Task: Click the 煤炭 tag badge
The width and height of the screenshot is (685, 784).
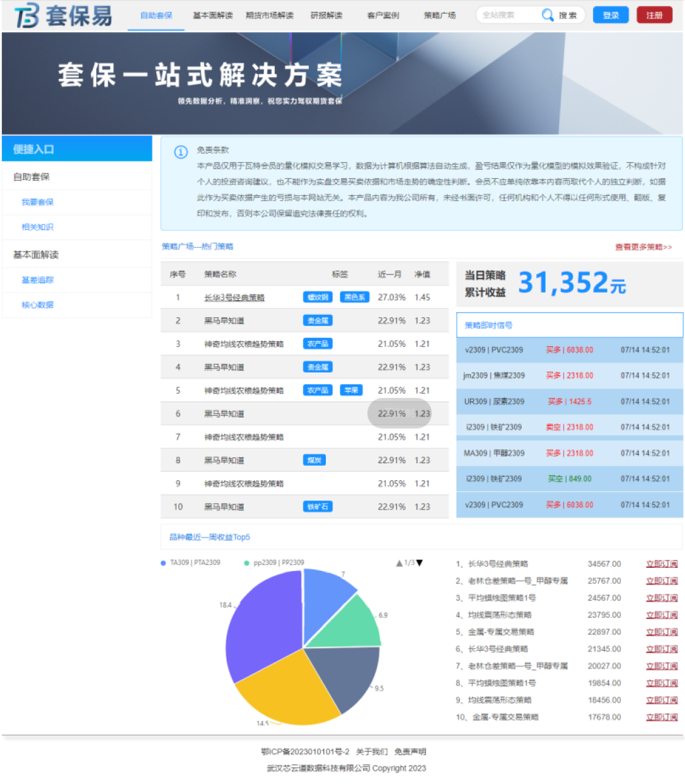Action: [314, 461]
